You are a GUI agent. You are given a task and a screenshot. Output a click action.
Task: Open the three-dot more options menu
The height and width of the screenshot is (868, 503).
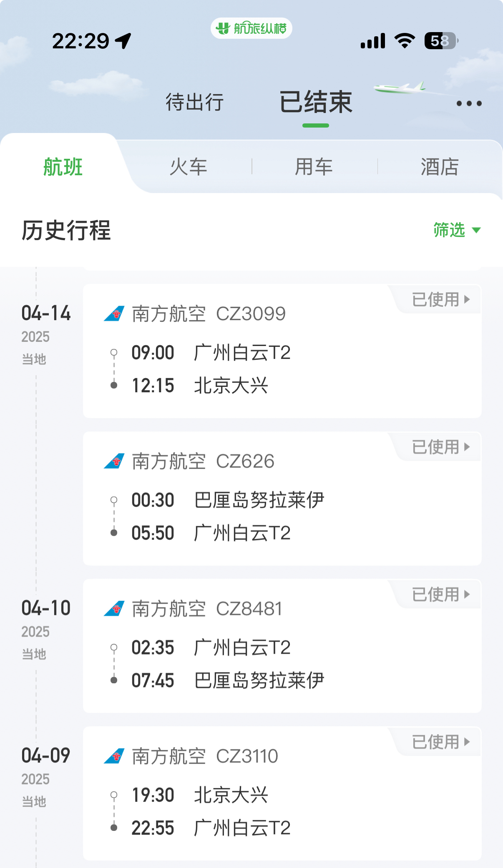[x=469, y=103]
